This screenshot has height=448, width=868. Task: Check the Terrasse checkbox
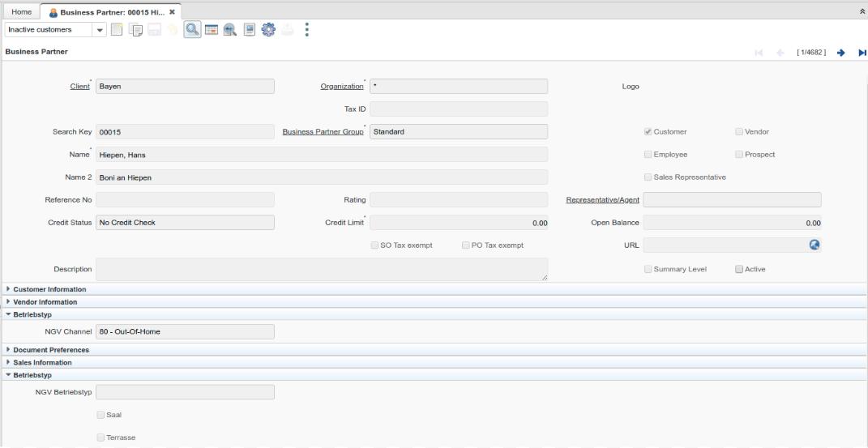point(100,437)
